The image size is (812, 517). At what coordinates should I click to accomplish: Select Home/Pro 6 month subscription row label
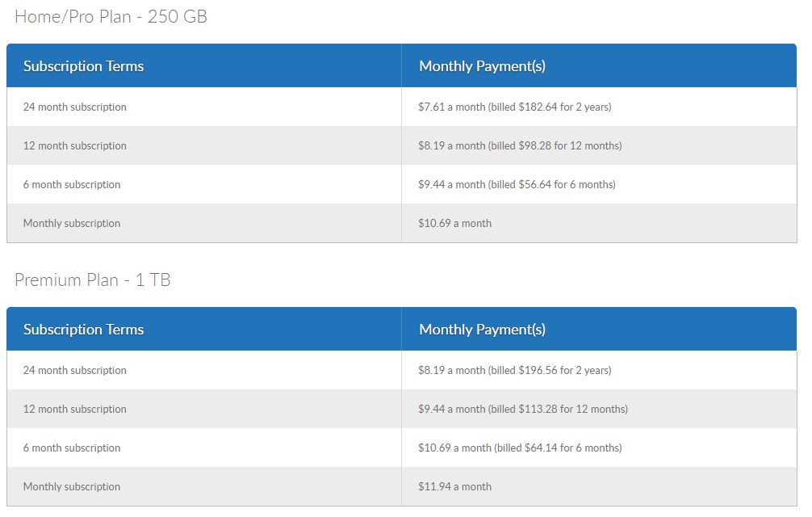point(71,184)
